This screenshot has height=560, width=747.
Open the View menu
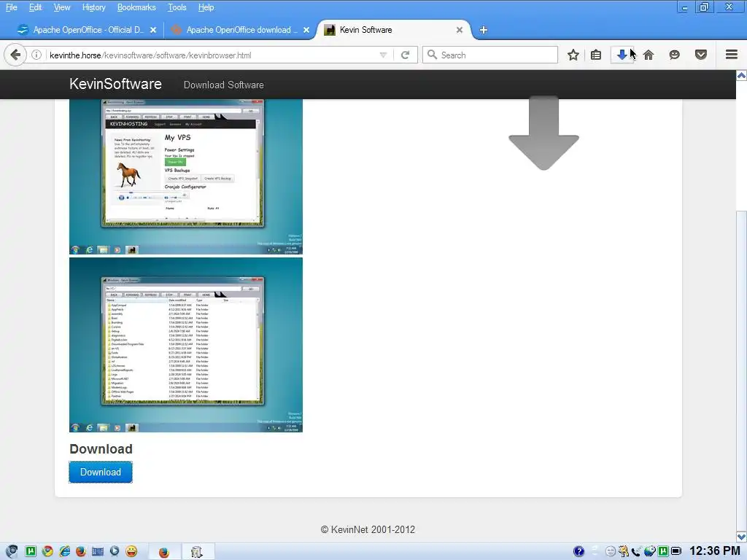[62, 7]
